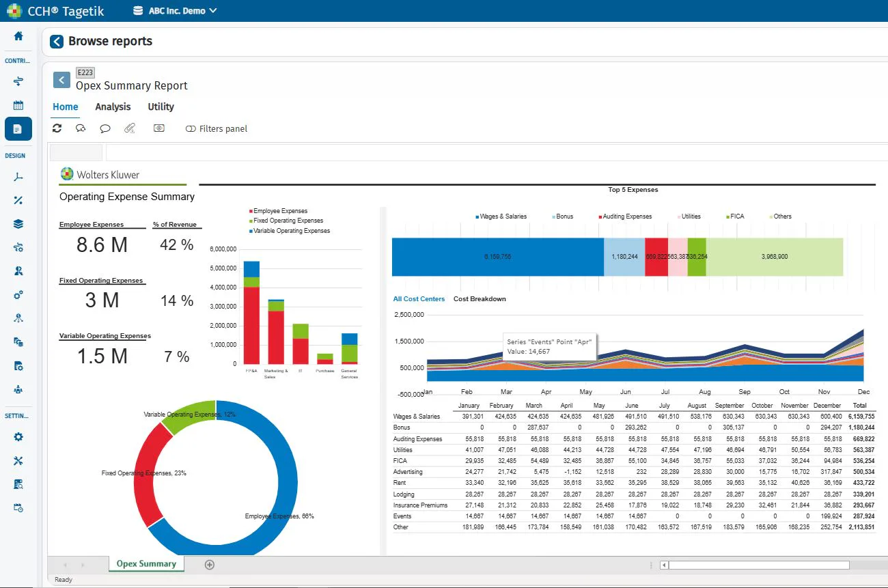Click the paperclip attachment icon

(x=130, y=128)
